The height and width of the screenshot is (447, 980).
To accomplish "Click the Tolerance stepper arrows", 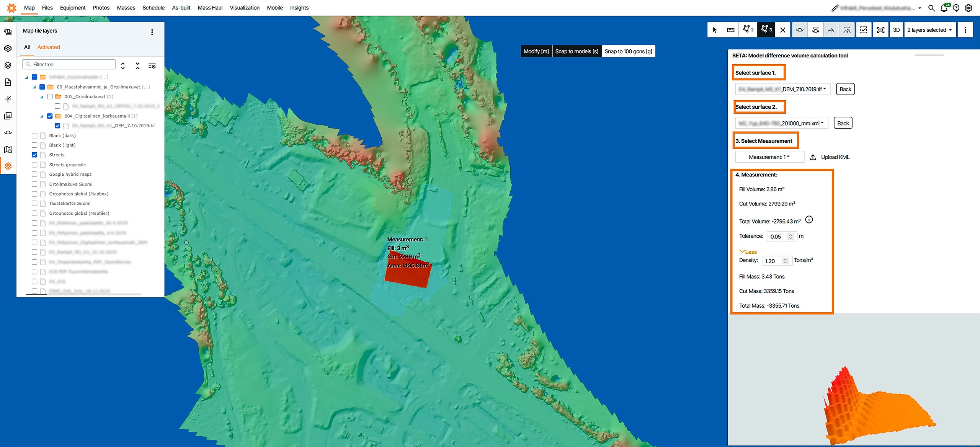I will coord(791,237).
